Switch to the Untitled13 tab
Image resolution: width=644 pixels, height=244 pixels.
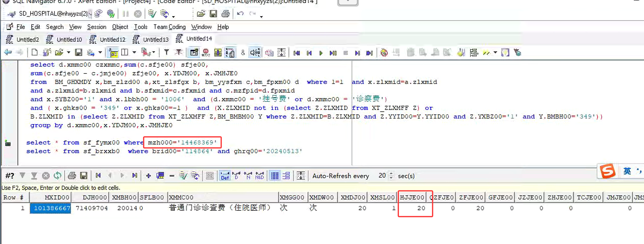(151, 40)
